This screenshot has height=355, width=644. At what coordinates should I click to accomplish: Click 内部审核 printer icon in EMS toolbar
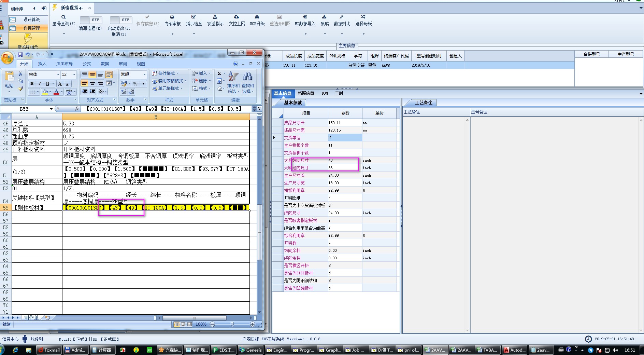pyautogui.click(x=172, y=21)
